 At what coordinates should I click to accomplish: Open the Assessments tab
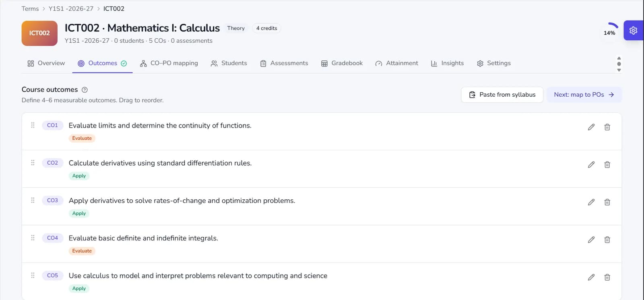pyautogui.click(x=284, y=63)
